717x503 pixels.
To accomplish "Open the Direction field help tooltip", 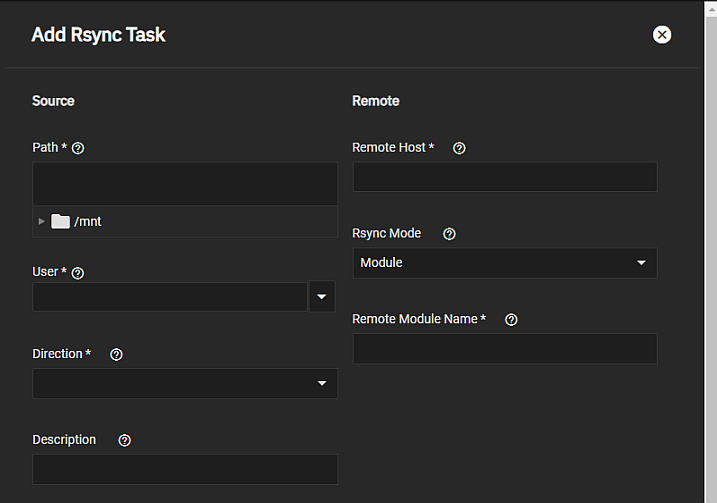I will pyautogui.click(x=116, y=355).
